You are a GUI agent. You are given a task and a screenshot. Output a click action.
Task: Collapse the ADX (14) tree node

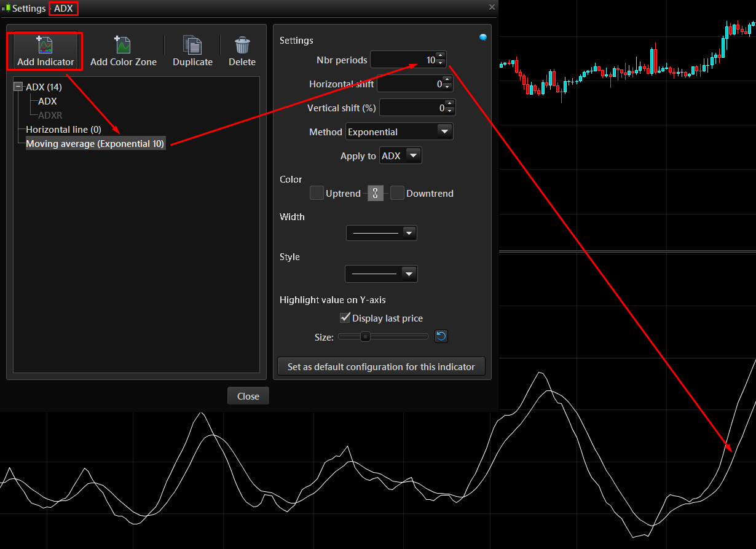click(18, 87)
